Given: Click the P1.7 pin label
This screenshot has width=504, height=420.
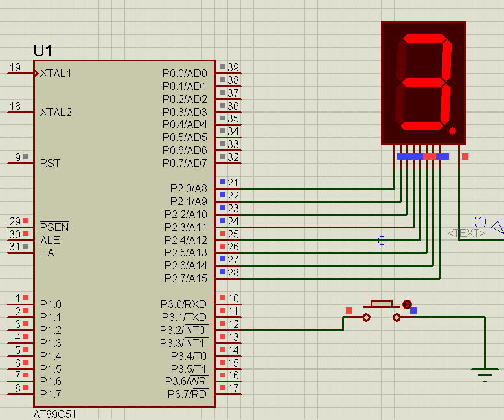Looking at the screenshot, I should (x=51, y=394).
